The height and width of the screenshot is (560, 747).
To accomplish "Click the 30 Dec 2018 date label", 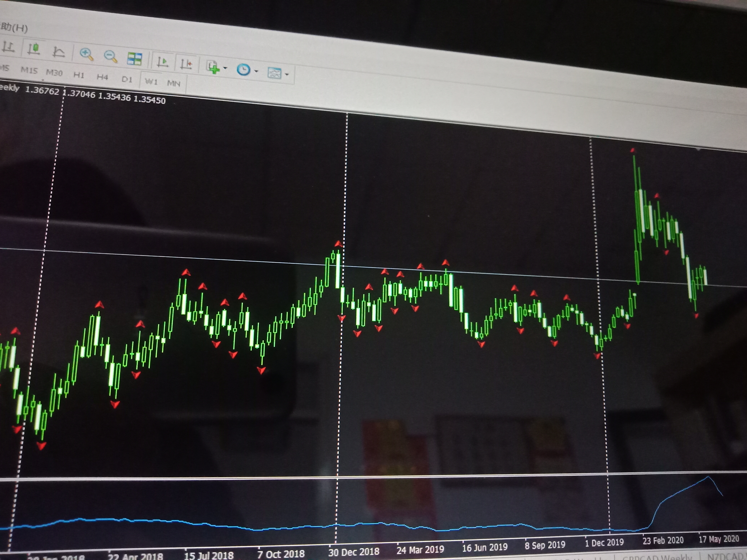I will pyautogui.click(x=354, y=552).
